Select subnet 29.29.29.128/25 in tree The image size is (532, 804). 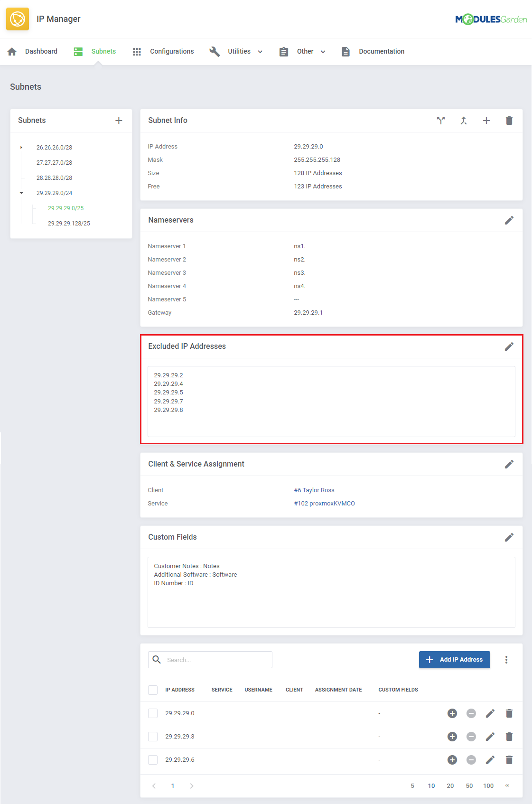click(69, 224)
